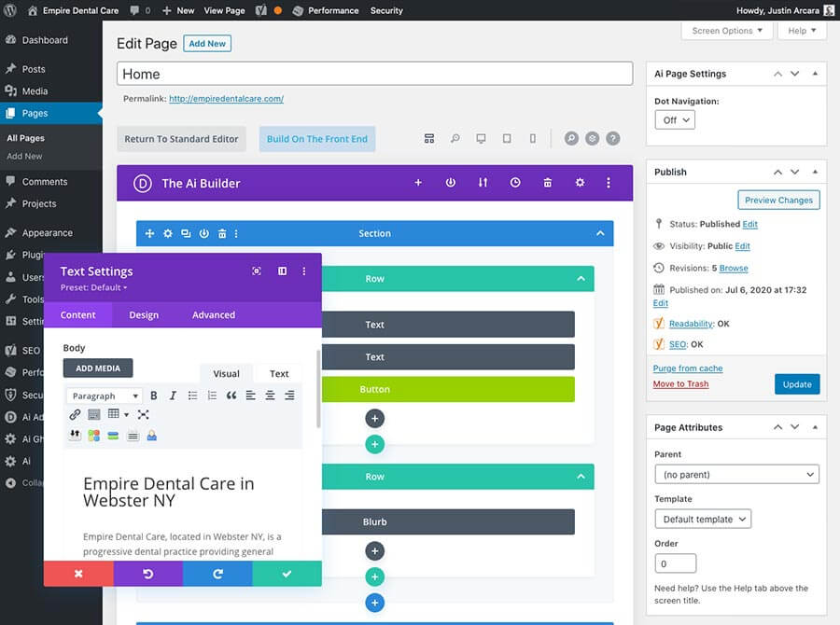Discard changes with red X button
Viewport: 840px width, 625px height.
click(x=78, y=574)
